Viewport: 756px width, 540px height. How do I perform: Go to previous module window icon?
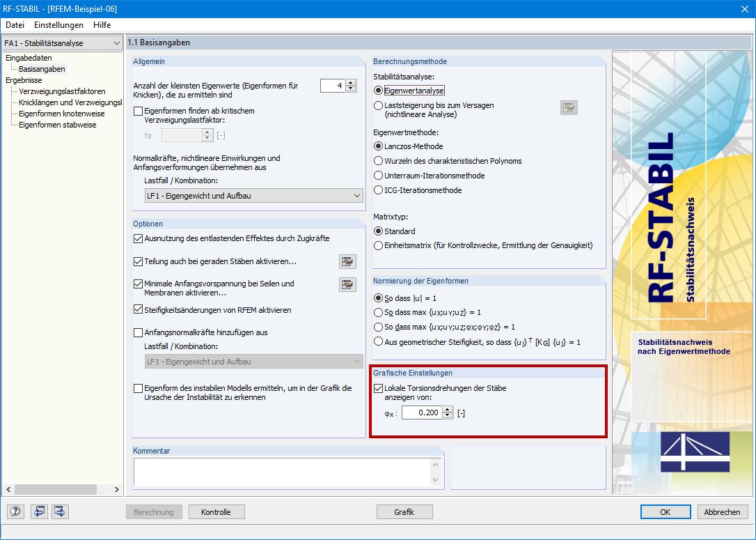point(38,511)
